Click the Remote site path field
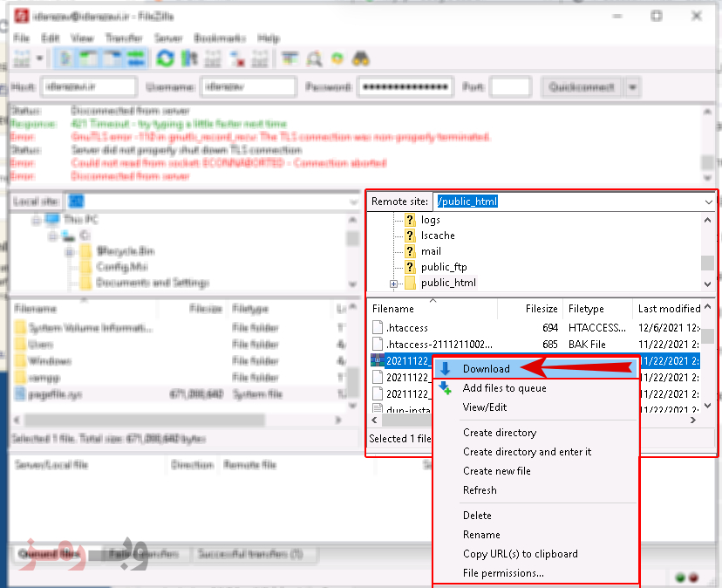 tap(568, 202)
